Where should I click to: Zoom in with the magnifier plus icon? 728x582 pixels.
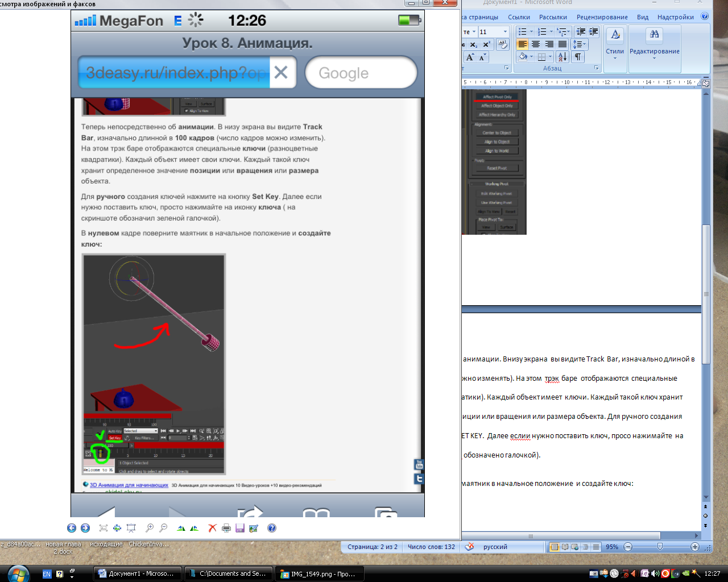150,528
